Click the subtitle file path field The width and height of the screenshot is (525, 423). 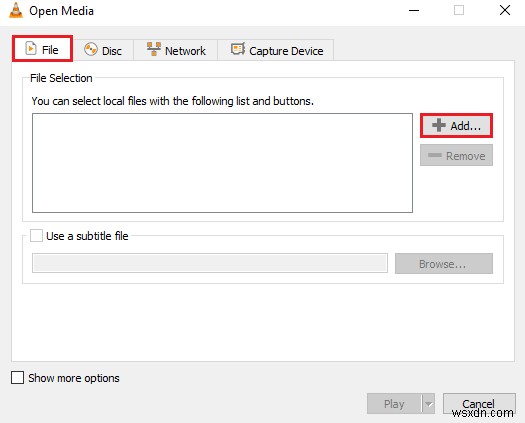[x=210, y=263]
